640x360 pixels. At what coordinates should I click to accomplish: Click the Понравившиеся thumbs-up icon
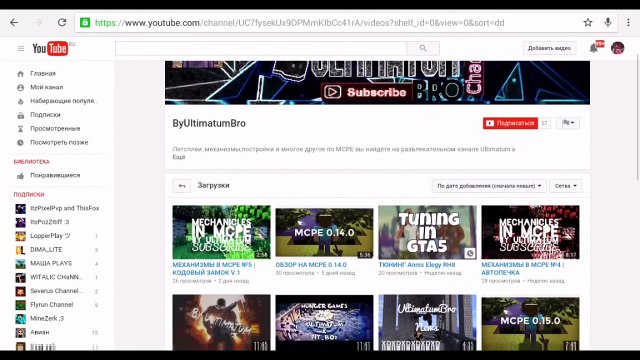(x=20, y=176)
